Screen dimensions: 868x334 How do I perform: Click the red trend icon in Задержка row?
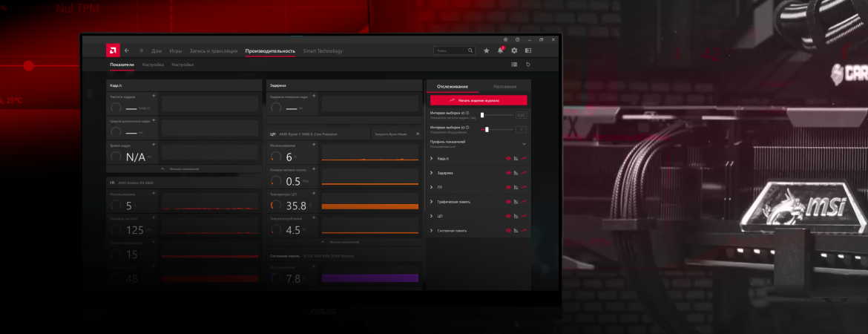(524, 173)
